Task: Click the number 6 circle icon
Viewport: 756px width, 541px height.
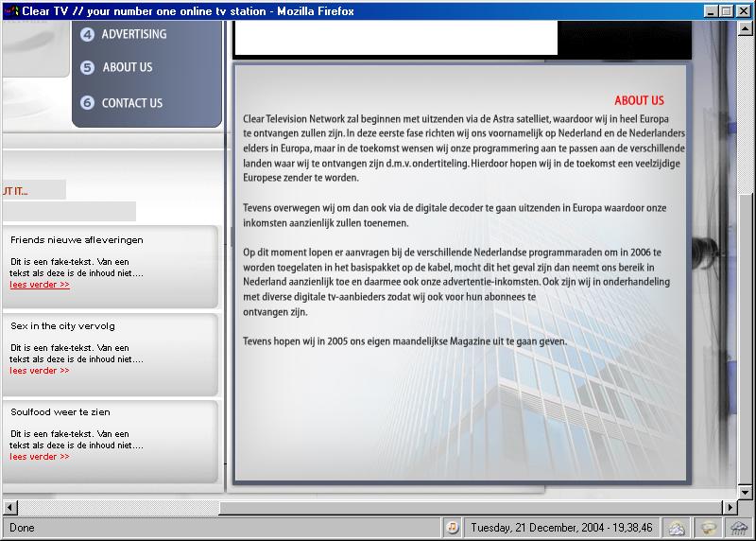Action: pyautogui.click(x=87, y=103)
